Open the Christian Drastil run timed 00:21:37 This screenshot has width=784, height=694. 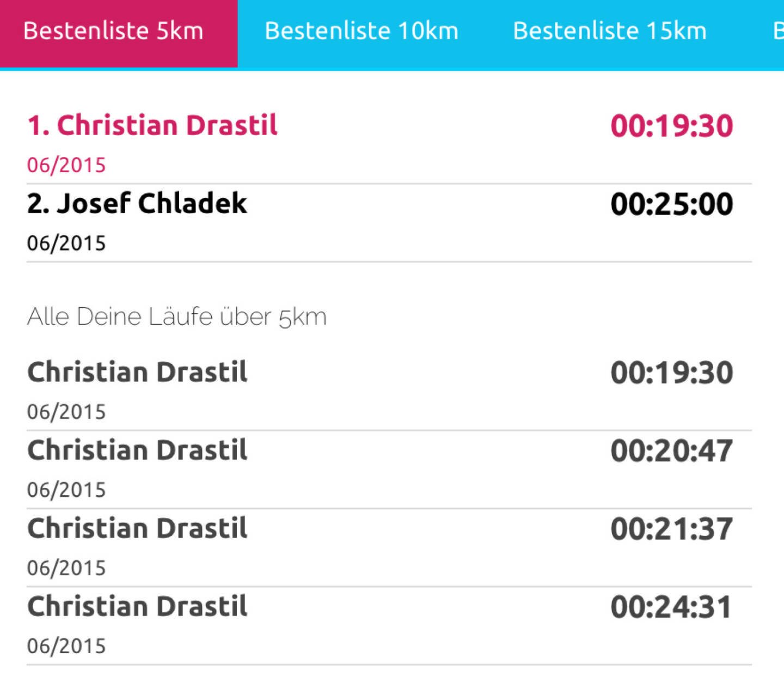click(x=137, y=528)
